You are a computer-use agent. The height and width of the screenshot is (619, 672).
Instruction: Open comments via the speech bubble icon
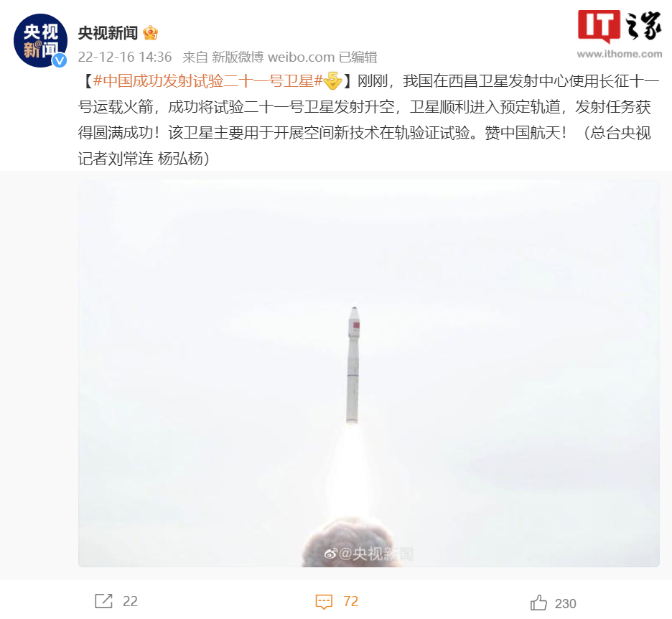(x=324, y=602)
